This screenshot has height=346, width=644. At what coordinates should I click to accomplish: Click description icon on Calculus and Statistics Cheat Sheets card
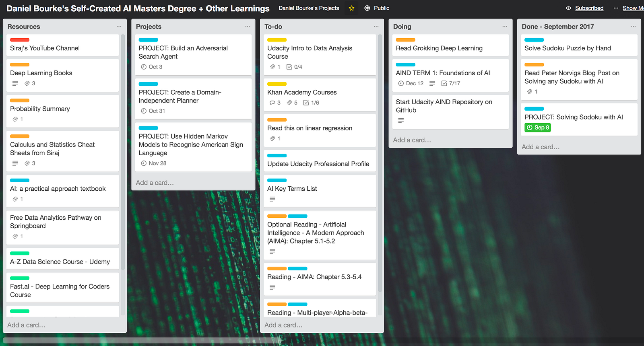coord(15,163)
